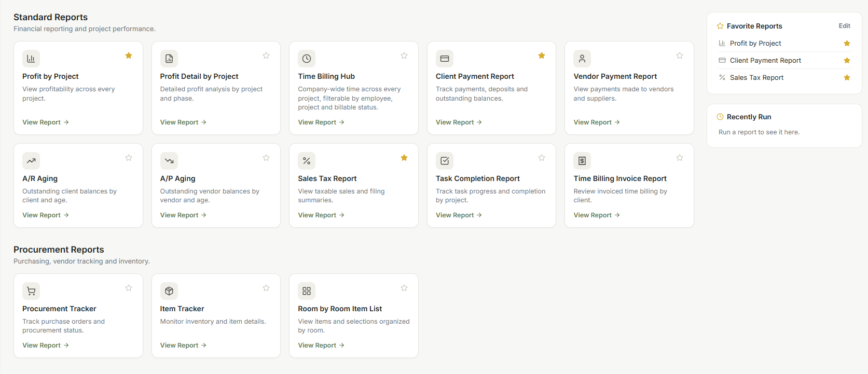Click the grid icon on Room by Room Item List card
Screen dimensions: 868x374
pyautogui.click(x=307, y=291)
